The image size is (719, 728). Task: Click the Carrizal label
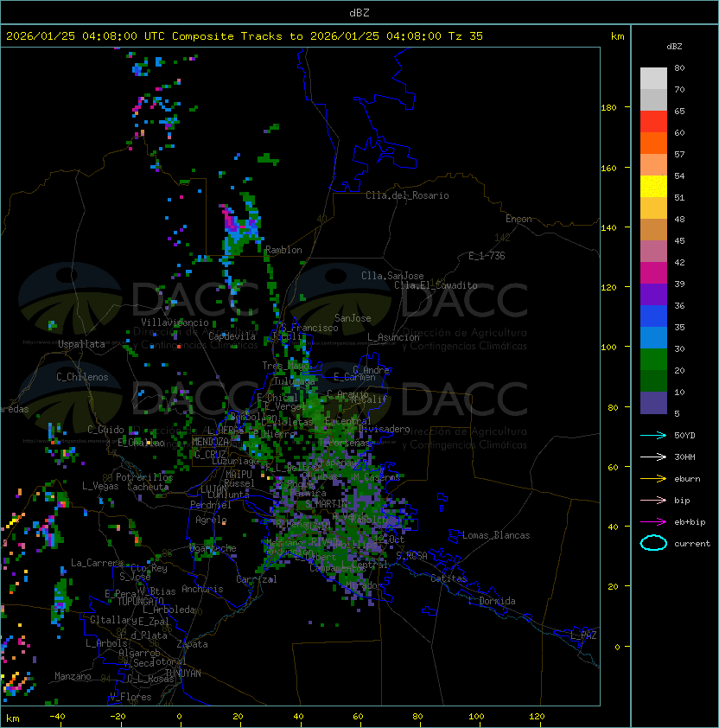tap(257, 579)
